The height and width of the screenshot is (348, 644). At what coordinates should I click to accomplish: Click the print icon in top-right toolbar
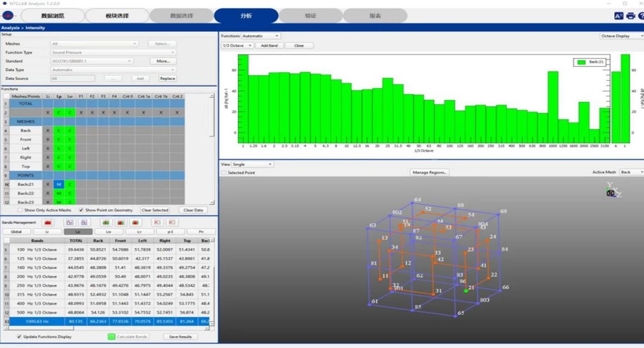pyautogui.click(x=630, y=16)
